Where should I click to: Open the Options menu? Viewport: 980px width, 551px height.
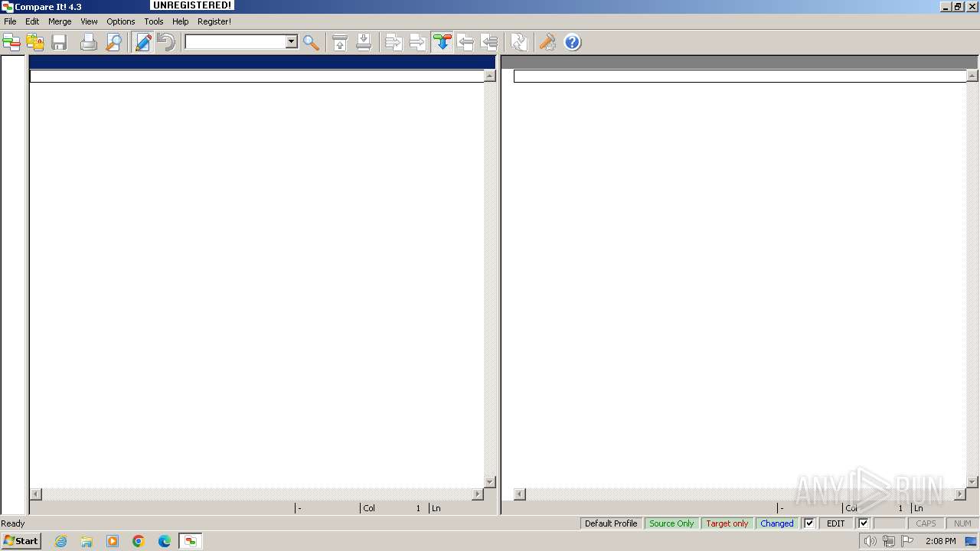(121, 21)
